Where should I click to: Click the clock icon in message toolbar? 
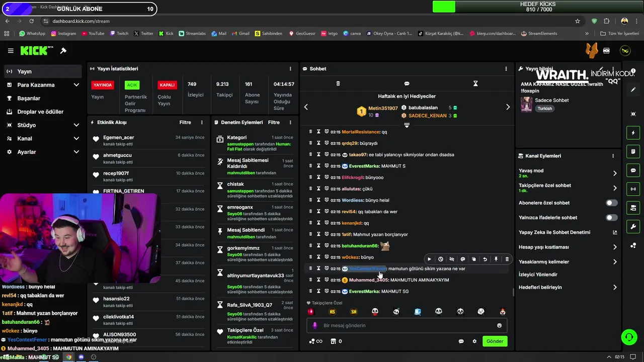point(440,259)
